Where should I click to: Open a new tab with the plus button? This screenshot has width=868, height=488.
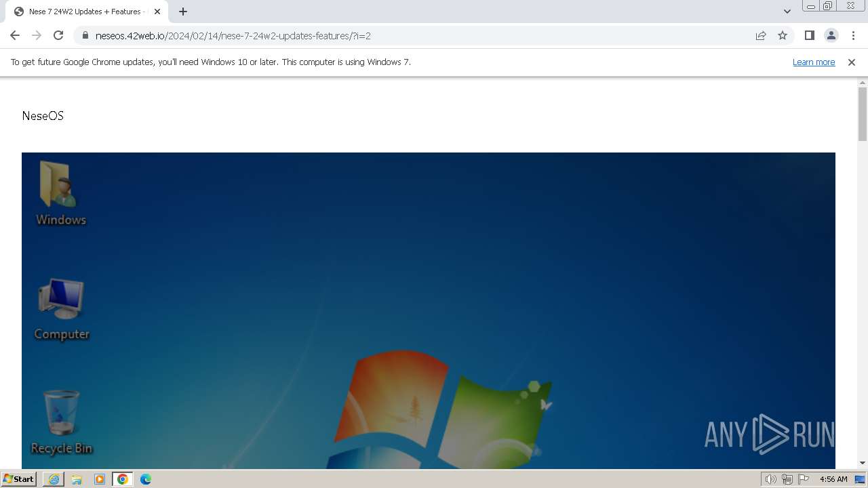[183, 12]
